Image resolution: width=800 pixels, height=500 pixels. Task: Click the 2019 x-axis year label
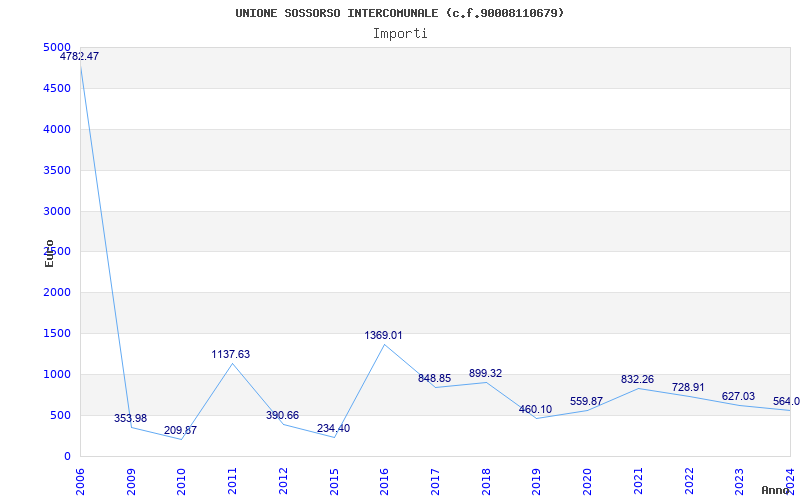(536, 483)
